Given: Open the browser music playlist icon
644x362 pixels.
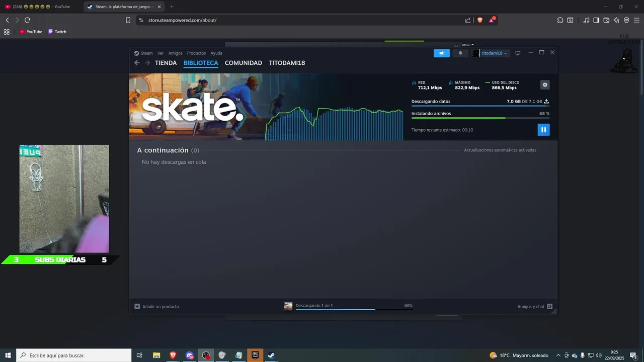Looking at the screenshot, I should [586, 20].
